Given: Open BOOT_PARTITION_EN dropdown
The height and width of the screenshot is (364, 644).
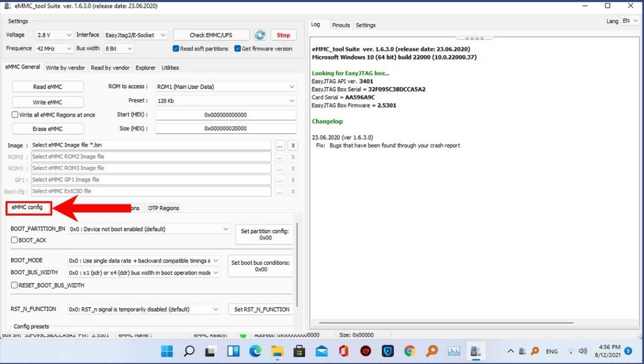Looking at the screenshot, I should pyautogui.click(x=149, y=229).
